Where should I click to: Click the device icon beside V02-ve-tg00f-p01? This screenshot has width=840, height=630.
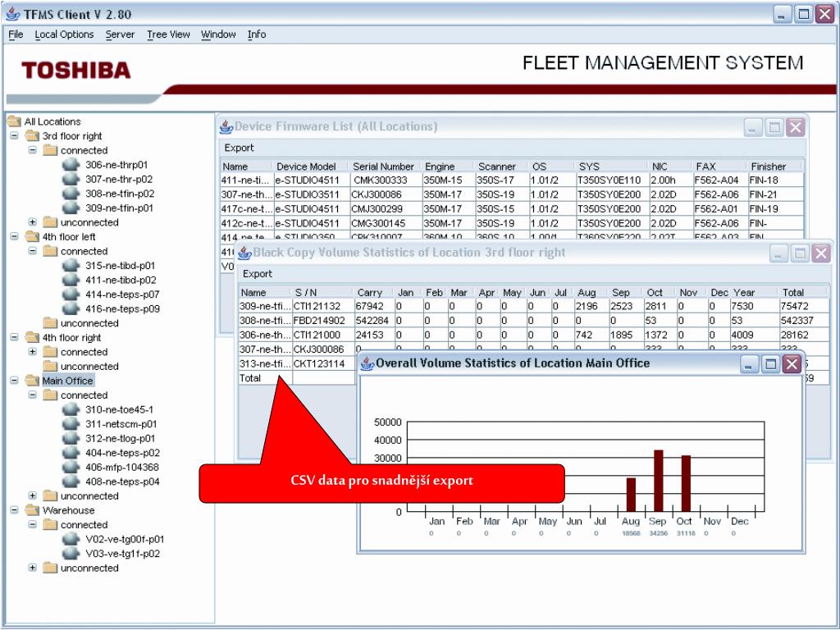pos(71,540)
